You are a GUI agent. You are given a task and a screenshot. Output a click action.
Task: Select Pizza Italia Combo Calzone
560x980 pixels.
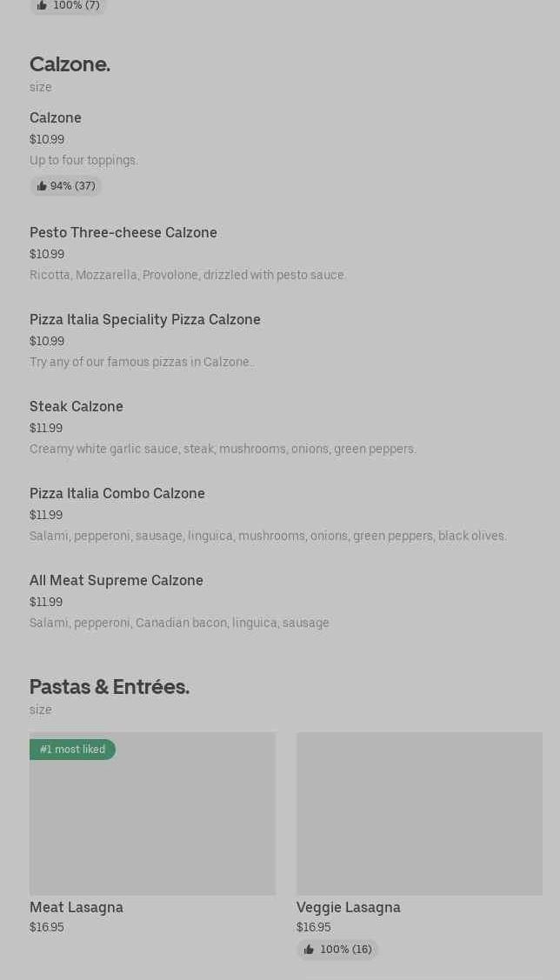pos(117,493)
